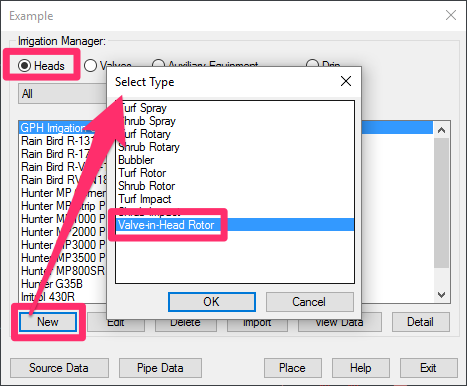Choose Shrub Rotary in type list
This screenshot has width=467, height=386.
235,147
